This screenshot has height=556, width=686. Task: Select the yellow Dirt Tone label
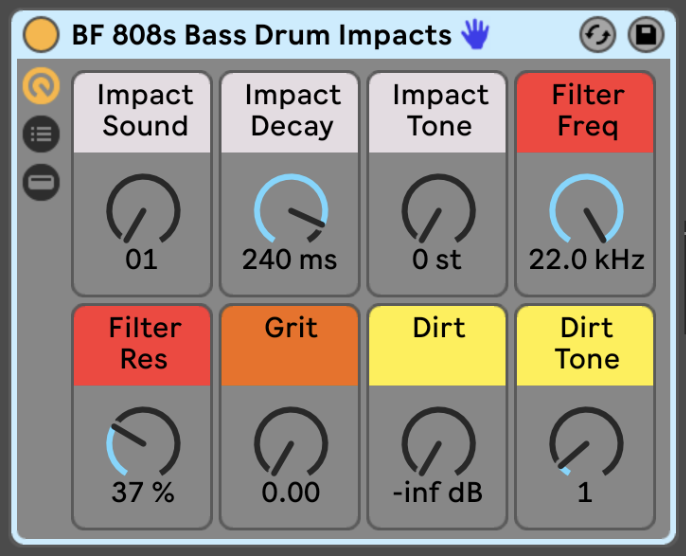tap(585, 346)
